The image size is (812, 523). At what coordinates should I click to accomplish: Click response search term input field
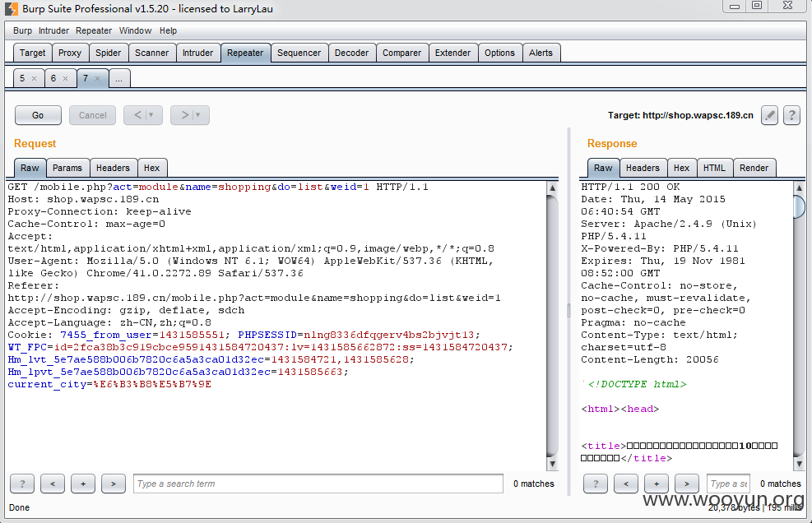point(728,484)
